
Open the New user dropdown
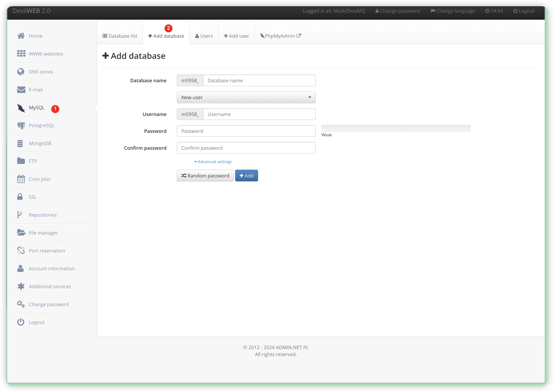246,97
